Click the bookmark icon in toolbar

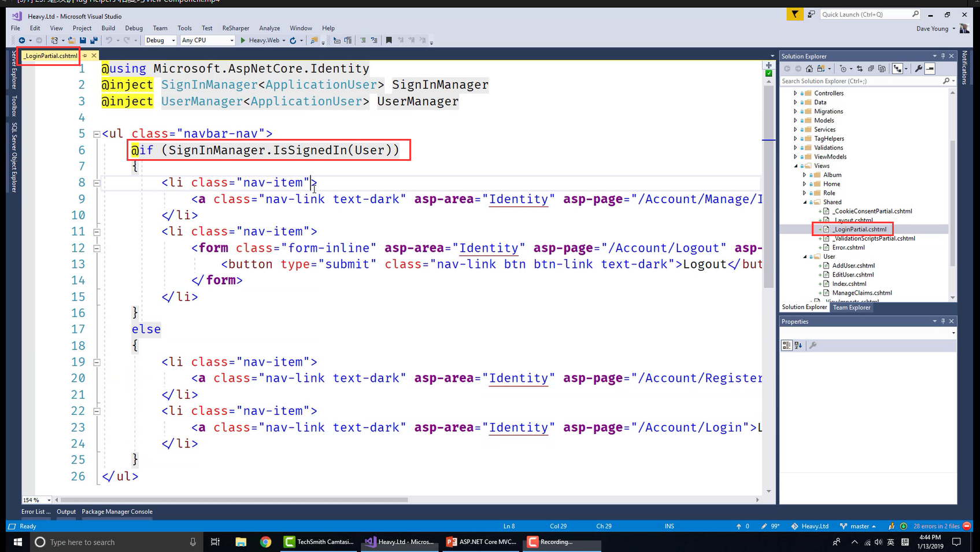click(x=389, y=41)
